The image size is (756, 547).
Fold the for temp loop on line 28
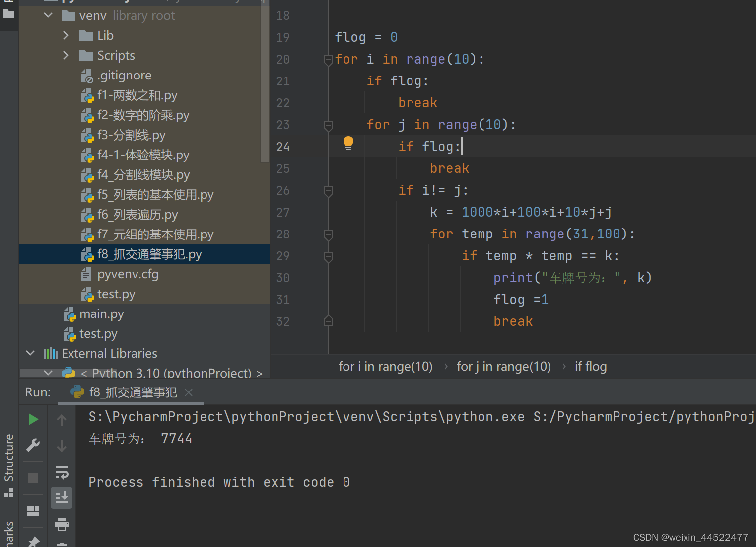coord(328,235)
